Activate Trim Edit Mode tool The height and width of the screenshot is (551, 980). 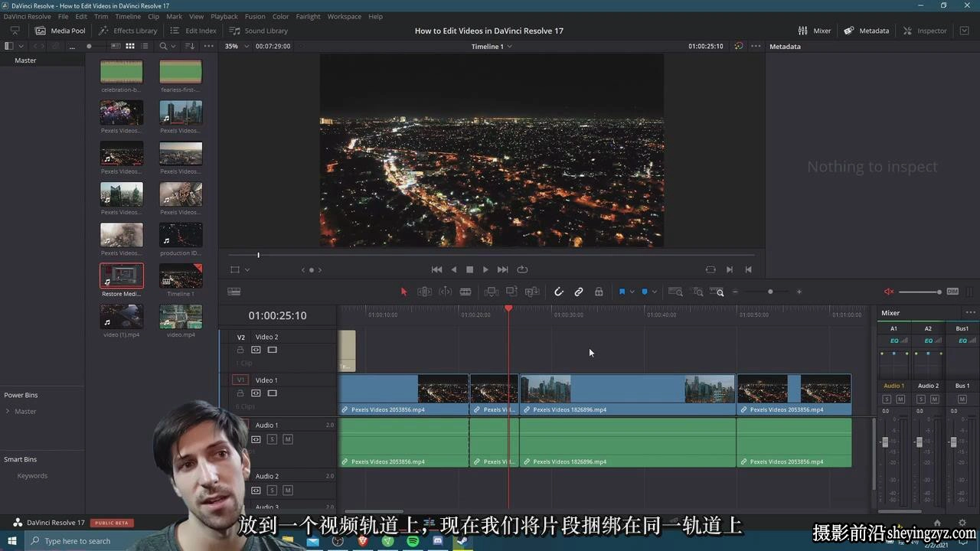coord(424,292)
